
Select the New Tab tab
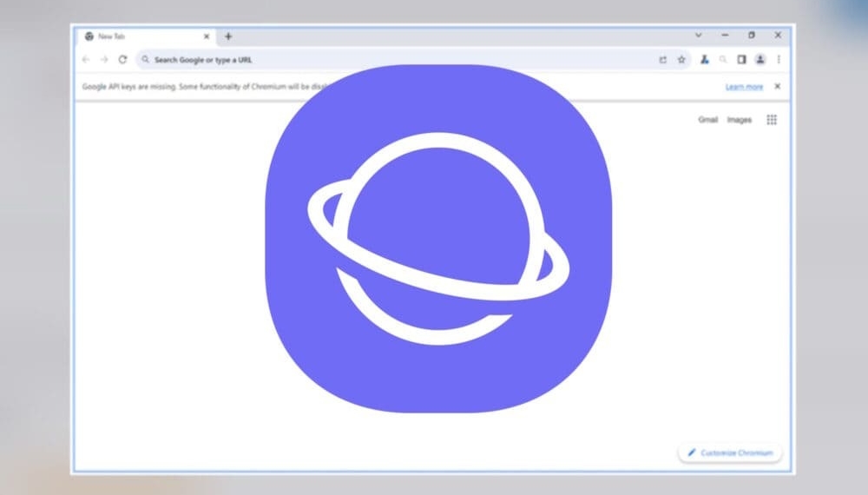pyautogui.click(x=139, y=36)
